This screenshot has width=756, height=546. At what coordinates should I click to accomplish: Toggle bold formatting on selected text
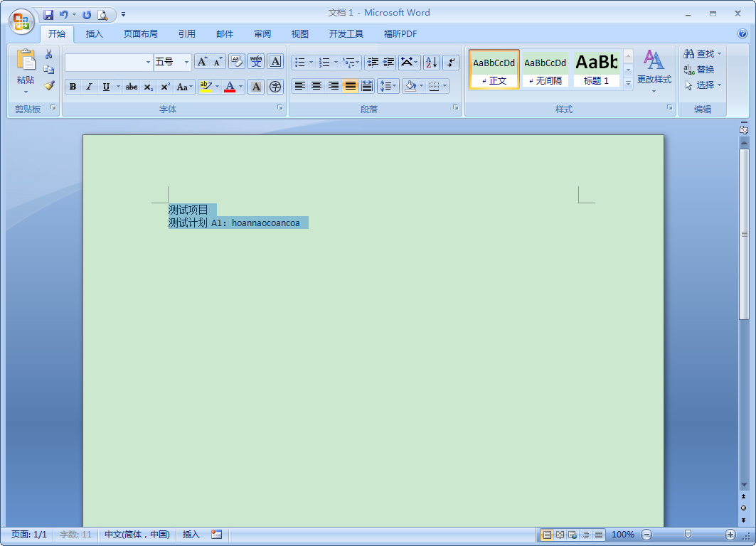click(73, 87)
